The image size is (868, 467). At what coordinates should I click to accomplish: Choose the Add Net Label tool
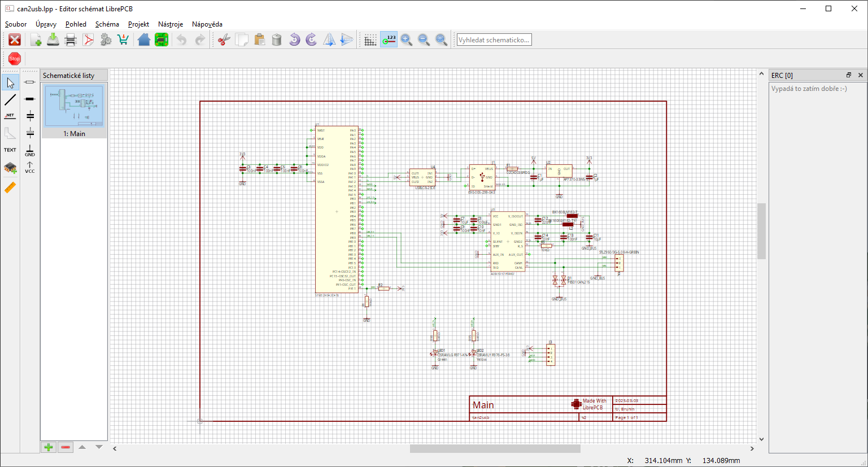click(10, 116)
